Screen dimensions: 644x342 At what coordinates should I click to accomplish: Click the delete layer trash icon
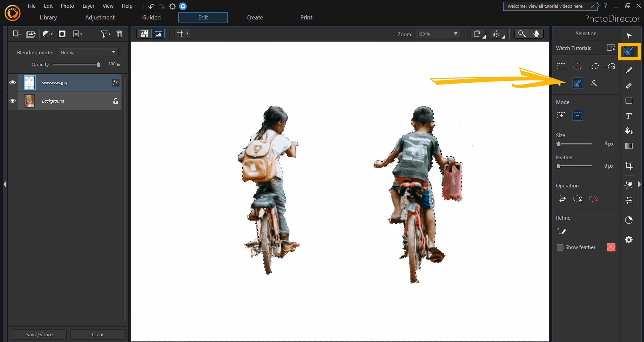119,34
